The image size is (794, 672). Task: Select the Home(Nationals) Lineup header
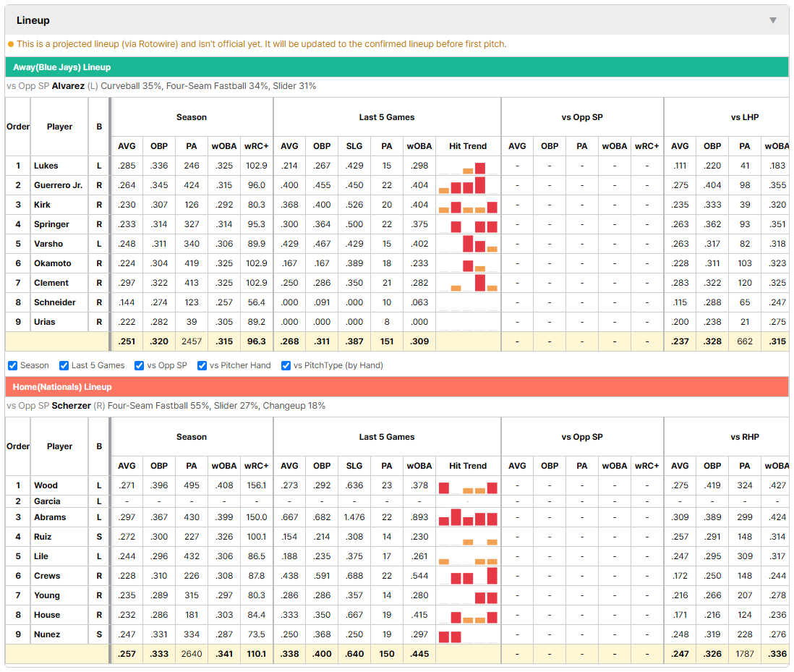coord(396,387)
